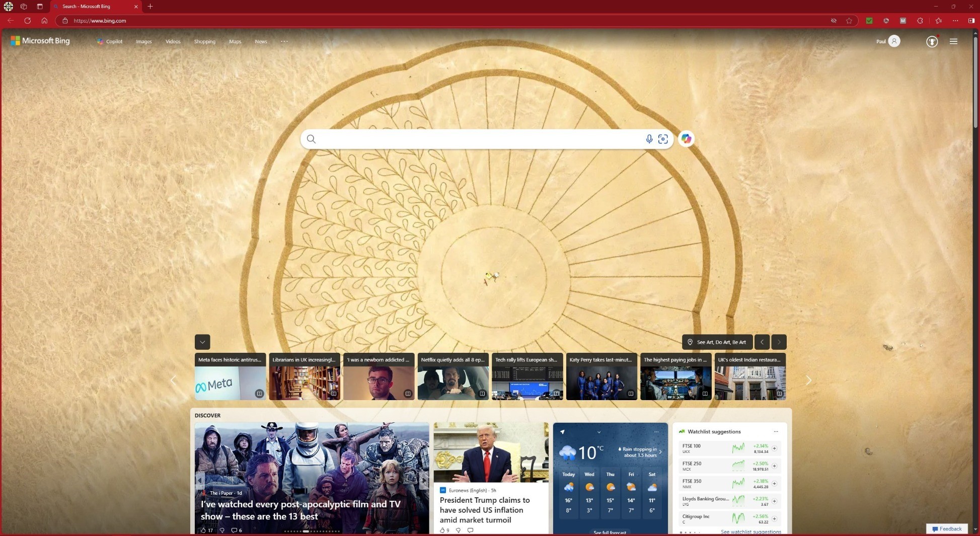Screen dimensions: 980x536
Task: Open browser Settings and more menu
Action: 955,21
